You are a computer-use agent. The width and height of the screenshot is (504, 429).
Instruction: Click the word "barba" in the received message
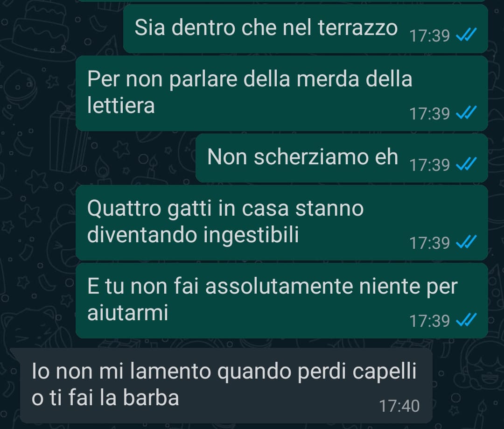[x=151, y=397]
